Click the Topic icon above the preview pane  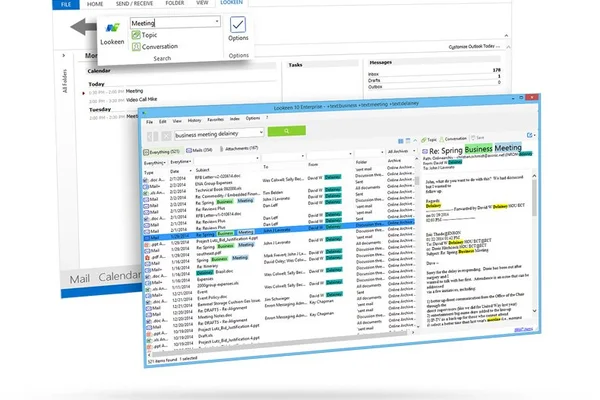[x=424, y=140]
